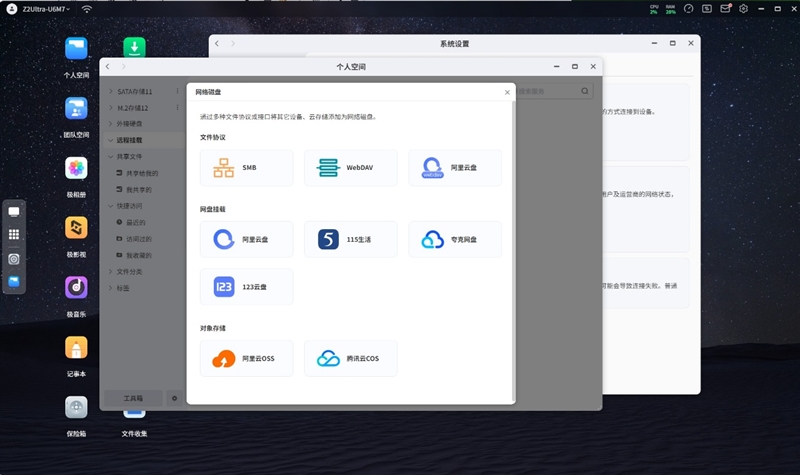Open more options for M.2存储12
The height and width of the screenshot is (475, 800).
178,108
